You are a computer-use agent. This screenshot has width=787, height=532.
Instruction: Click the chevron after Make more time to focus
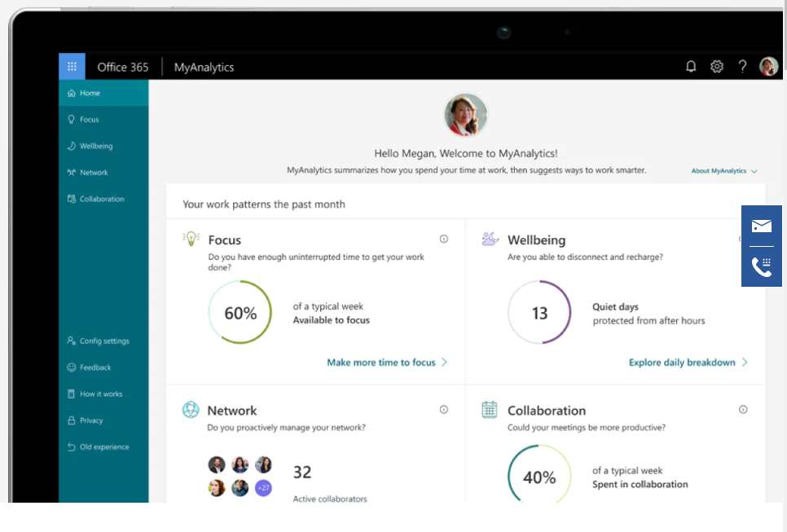444,363
